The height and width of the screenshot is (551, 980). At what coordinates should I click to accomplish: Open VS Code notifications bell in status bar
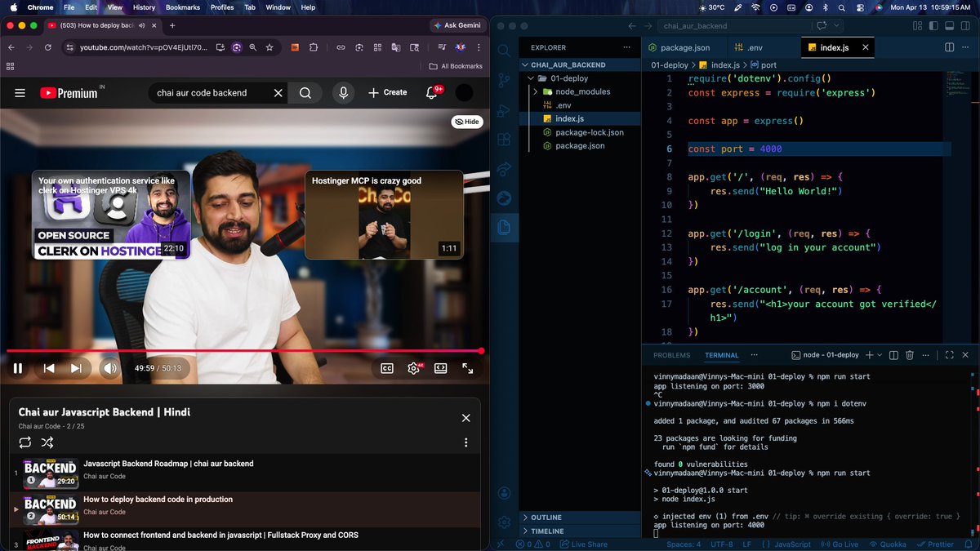pyautogui.click(x=969, y=544)
